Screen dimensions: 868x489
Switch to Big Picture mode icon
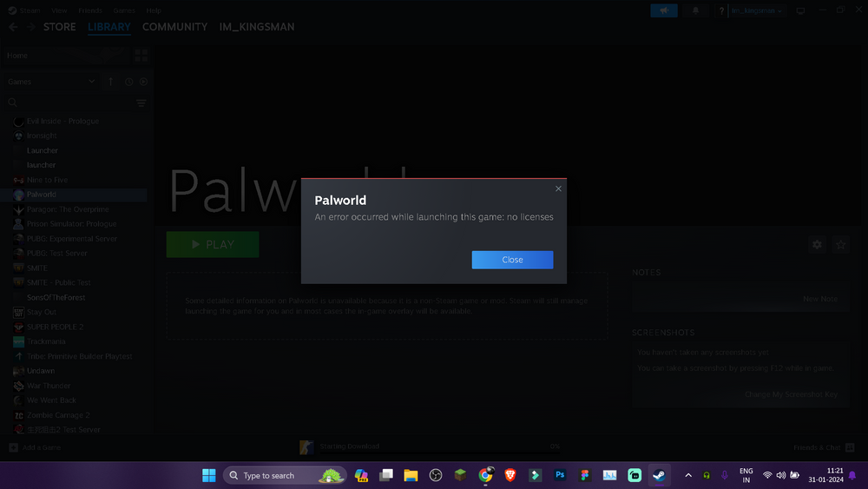(x=800, y=10)
